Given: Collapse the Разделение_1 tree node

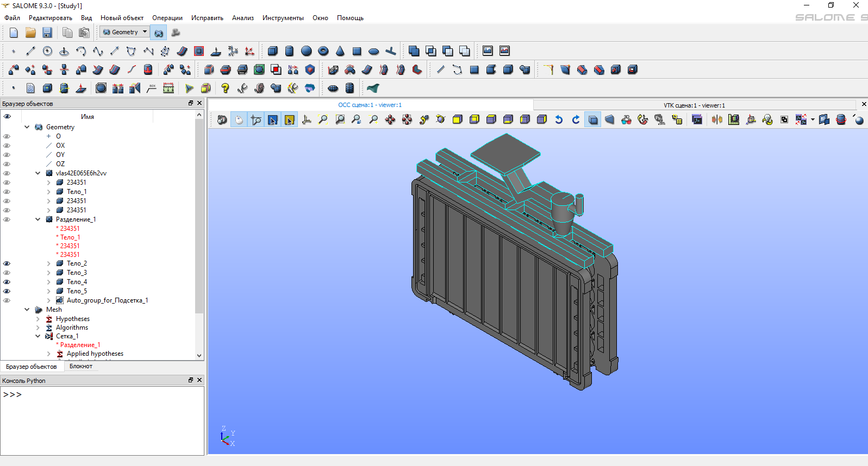Looking at the screenshot, I should coord(38,219).
